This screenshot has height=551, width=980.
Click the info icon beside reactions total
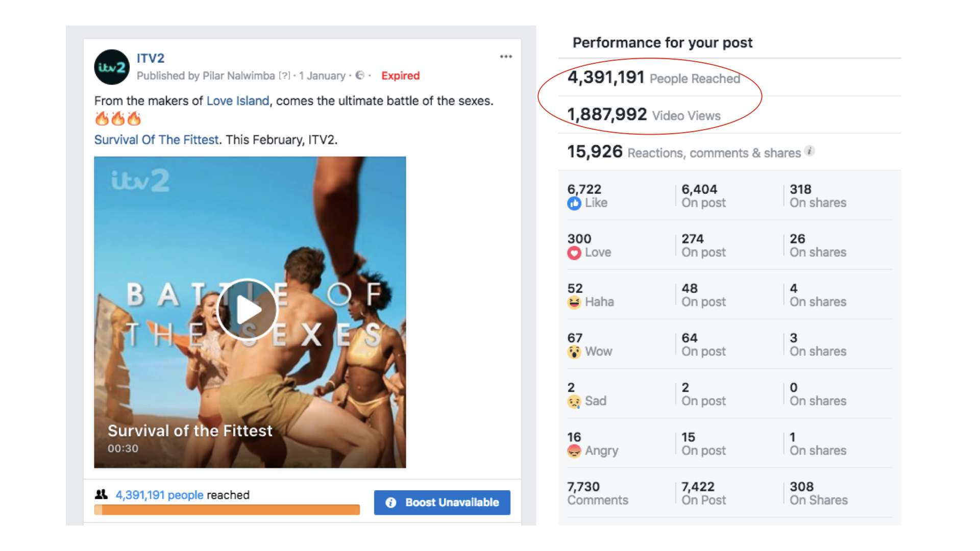click(x=810, y=151)
